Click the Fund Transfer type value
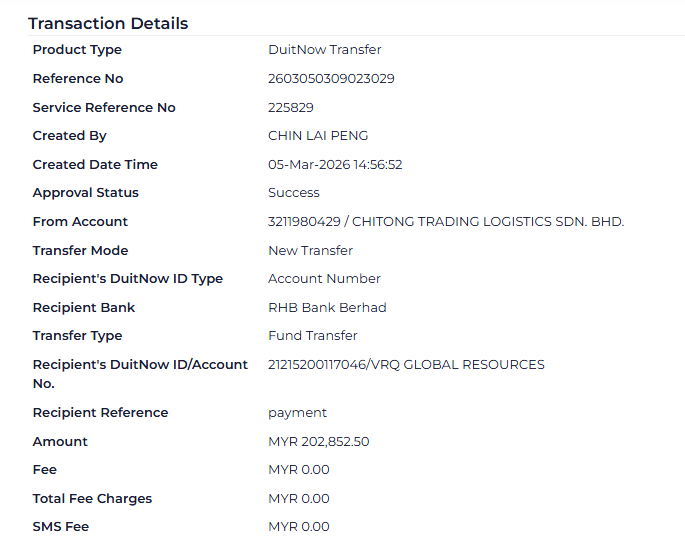 tap(313, 336)
